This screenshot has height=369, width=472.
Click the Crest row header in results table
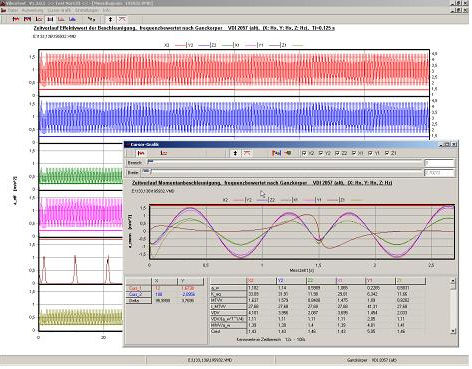(228, 331)
